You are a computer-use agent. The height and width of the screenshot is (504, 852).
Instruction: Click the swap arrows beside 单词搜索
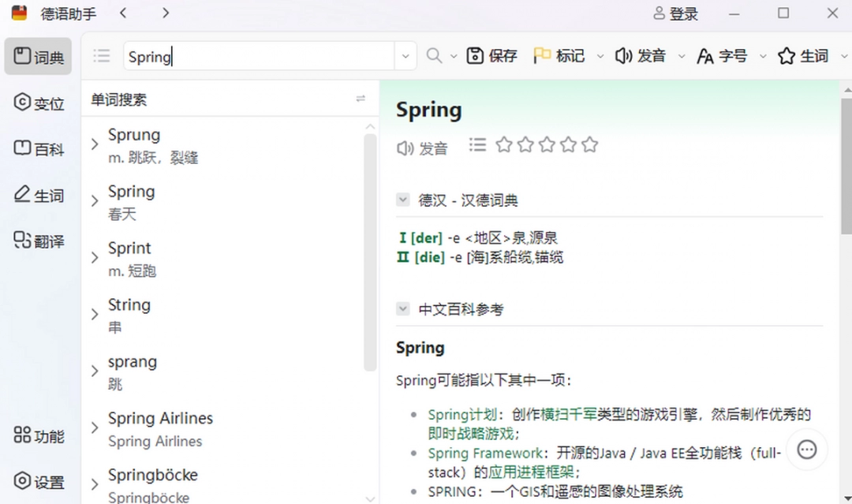(x=361, y=99)
